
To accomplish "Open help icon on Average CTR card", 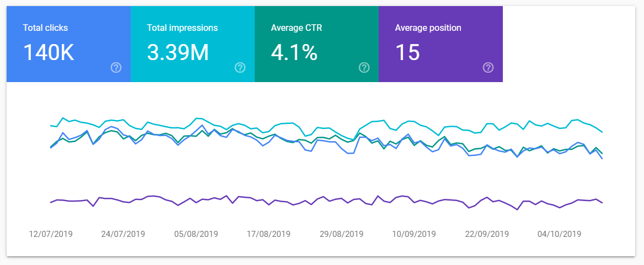I will click(x=364, y=68).
